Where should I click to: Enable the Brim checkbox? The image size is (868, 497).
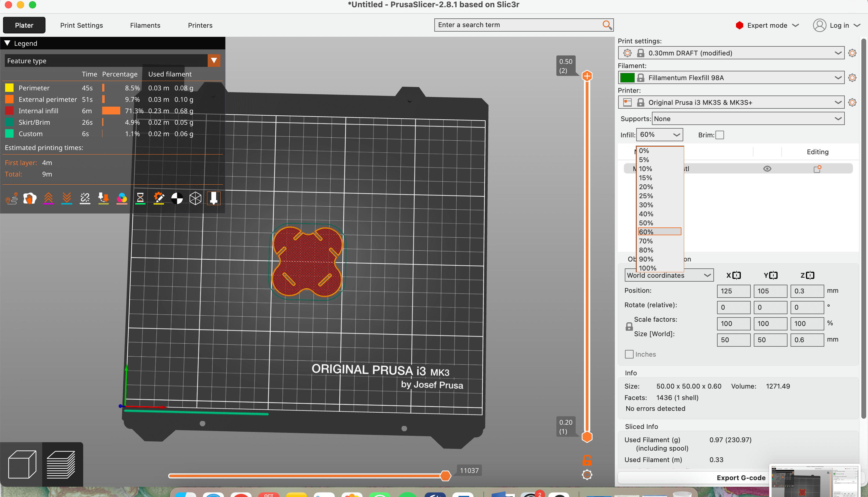click(x=720, y=135)
